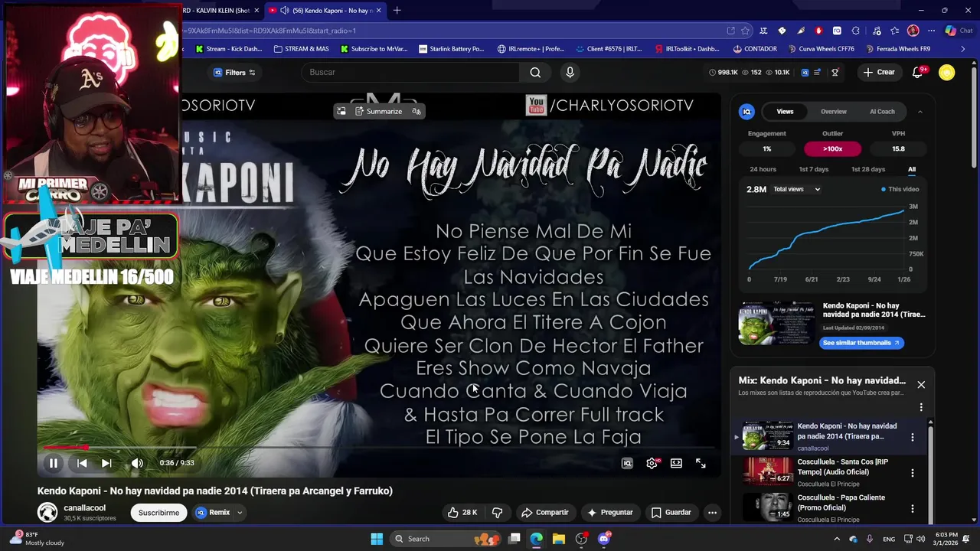Select 1st 7 days time range
The height and width of the screenshot is (551, 980).
(x=814, y=169)
